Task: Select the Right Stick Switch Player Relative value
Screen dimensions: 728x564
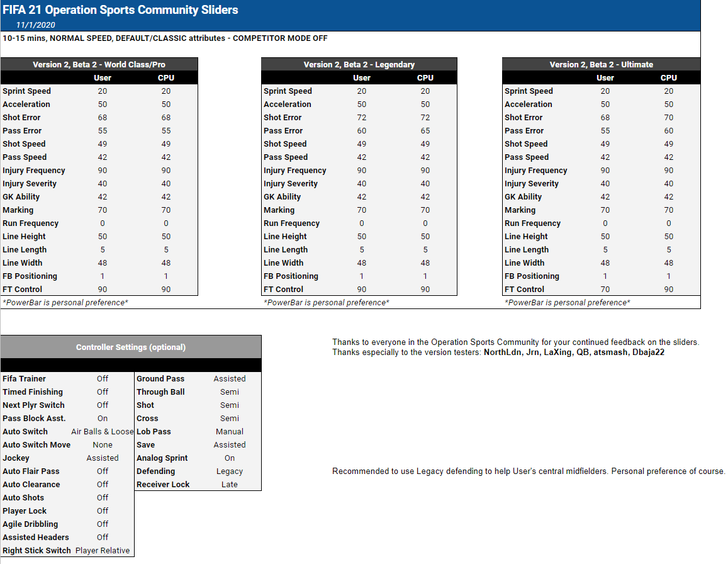Action: (103, 551)
